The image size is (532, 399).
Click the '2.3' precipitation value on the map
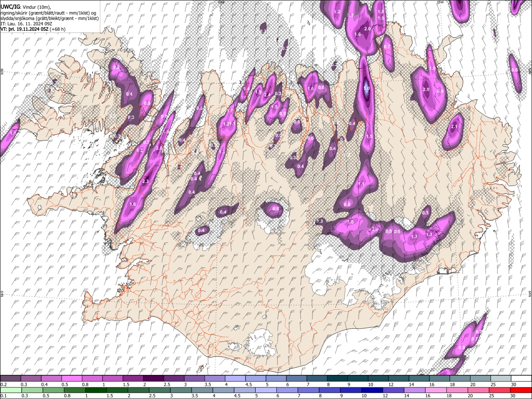[145, 182]
